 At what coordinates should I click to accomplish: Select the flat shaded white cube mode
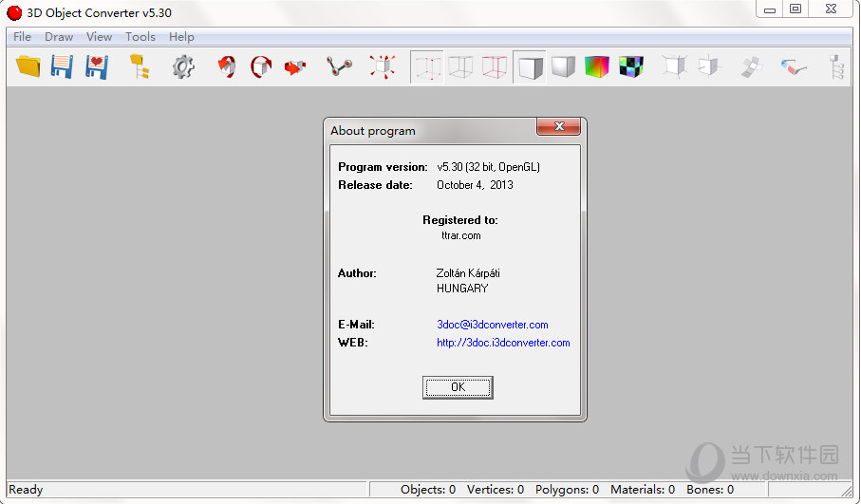[530, 67]
